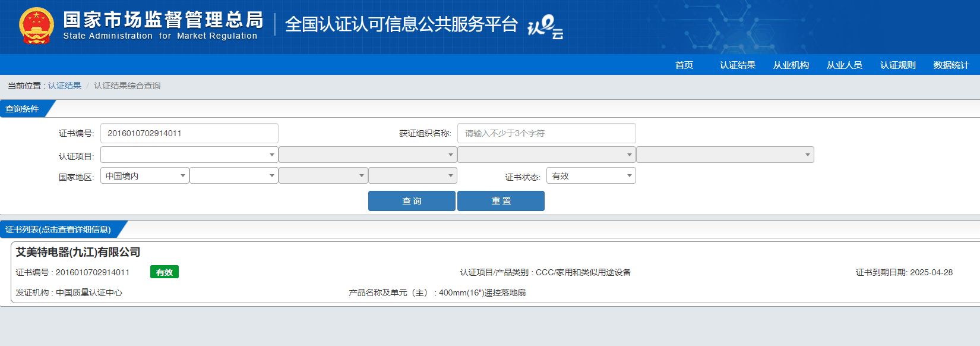This screenshot has width=980, height=346.
Task: Click the green 有效 status badge
Action: coord(165,272)
